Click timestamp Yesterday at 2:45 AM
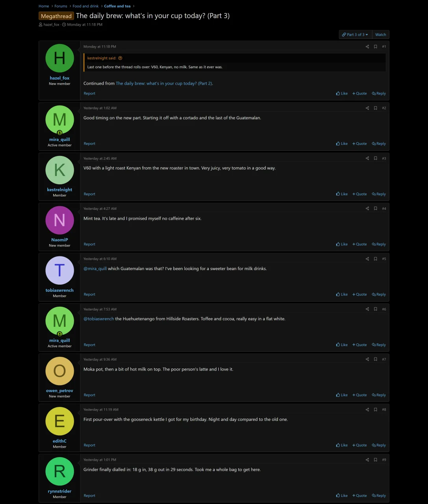 (x=100, y=158)
